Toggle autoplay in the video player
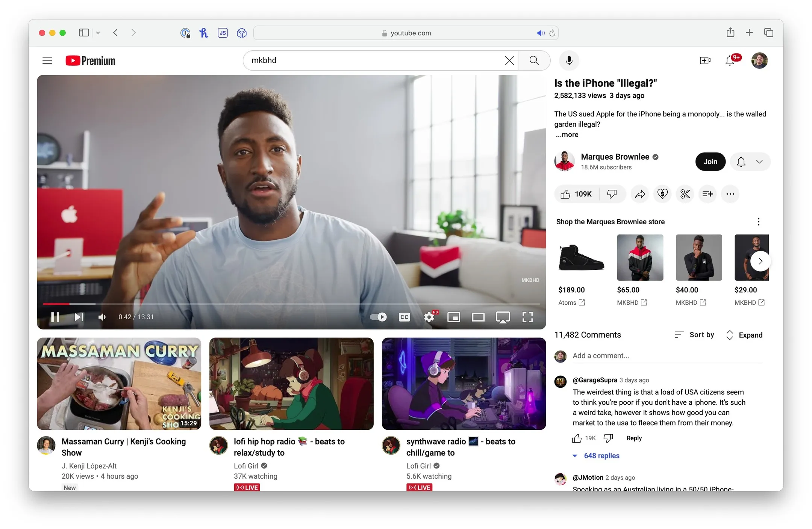 (378, 317)
